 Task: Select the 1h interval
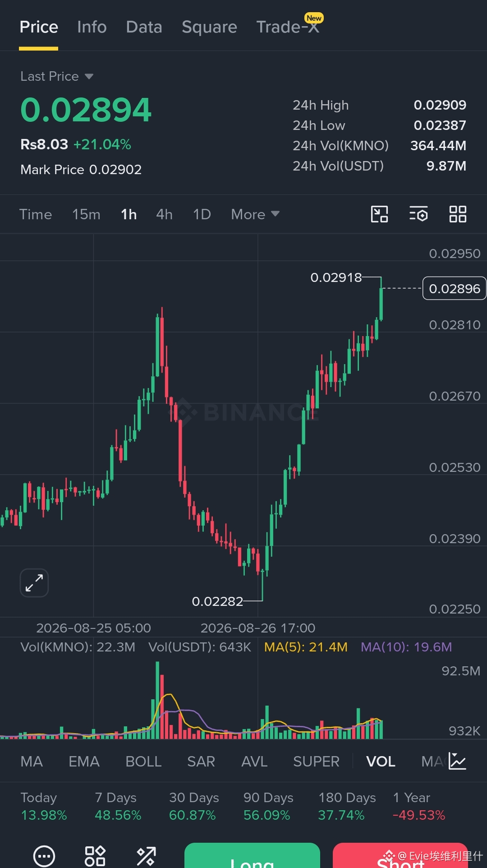(129, 214)
